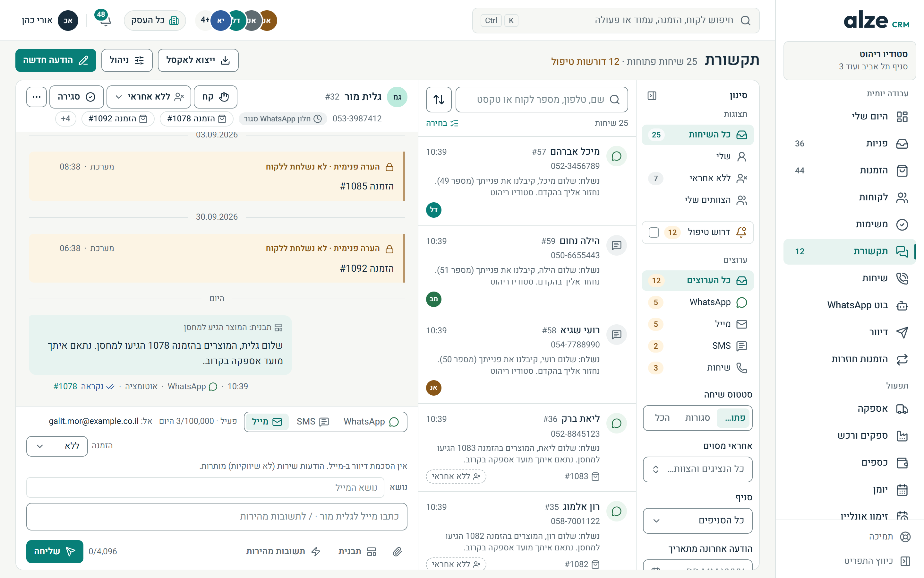This screenshot has width=924, height=578.
Task: Filter by WhatsApp channel in ערוצים
Action: tap(697, 302)
